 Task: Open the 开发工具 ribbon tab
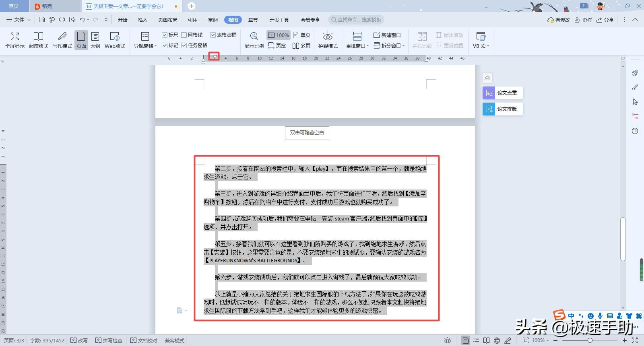coord(279,20)
